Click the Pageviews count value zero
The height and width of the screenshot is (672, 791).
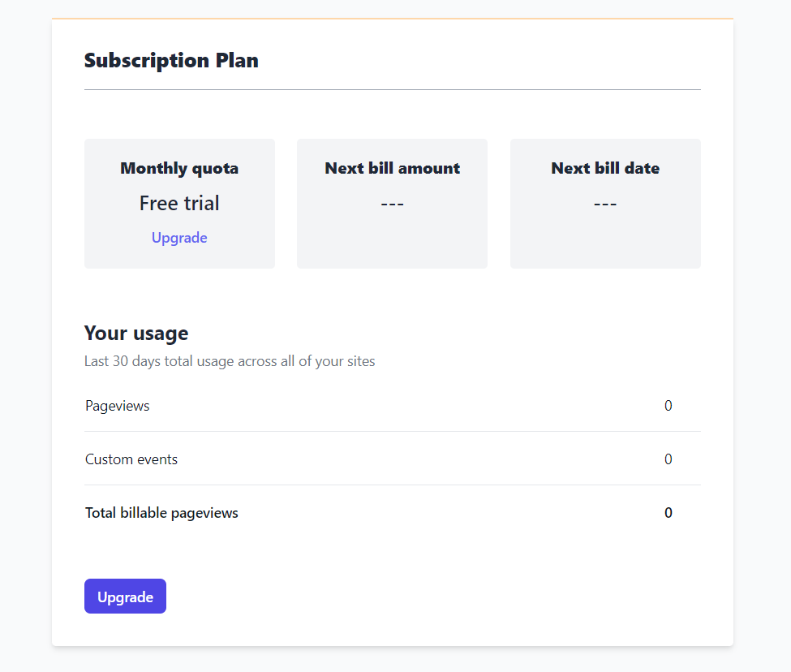pyautogui.click(x=668, y=405)
